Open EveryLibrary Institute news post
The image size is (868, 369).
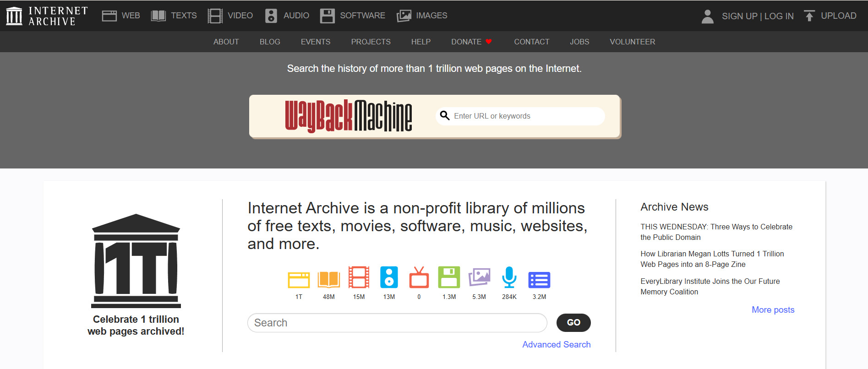coord(710,286)
